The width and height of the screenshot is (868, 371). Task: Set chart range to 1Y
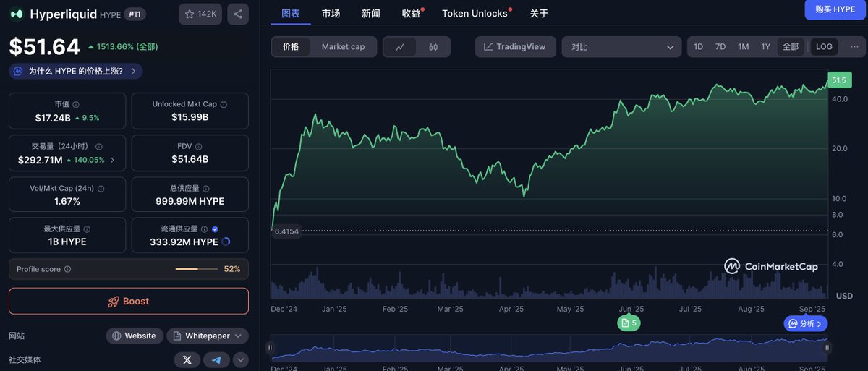click(x=765, y=46)
